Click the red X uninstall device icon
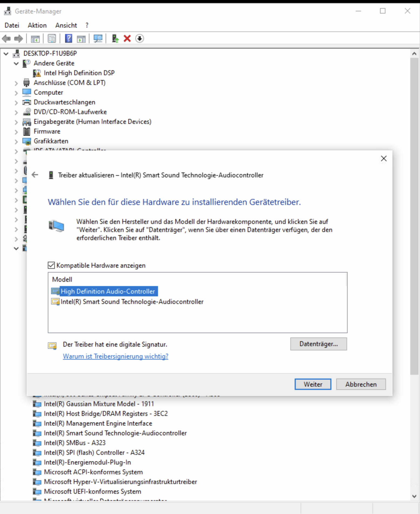Viewport: 420px width, 514px height. (x=127, y=39)
